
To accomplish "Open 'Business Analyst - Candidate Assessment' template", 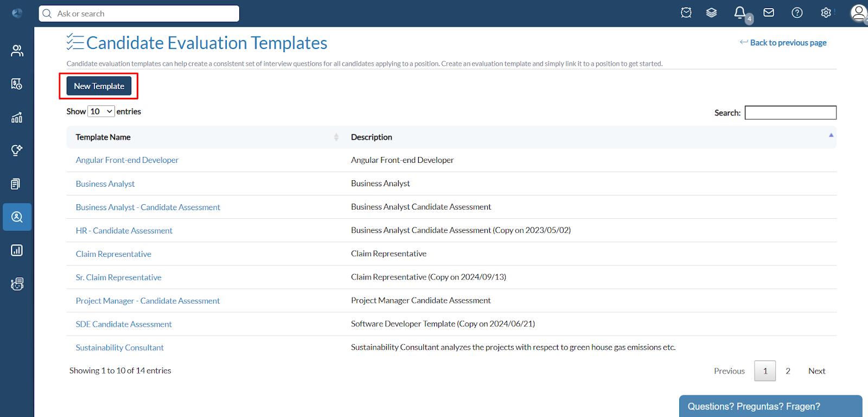I will tap(148, 207).
